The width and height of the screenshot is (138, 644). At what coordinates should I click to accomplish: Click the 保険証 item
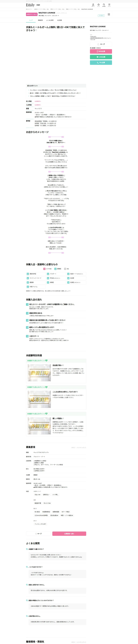coord(56,282)
